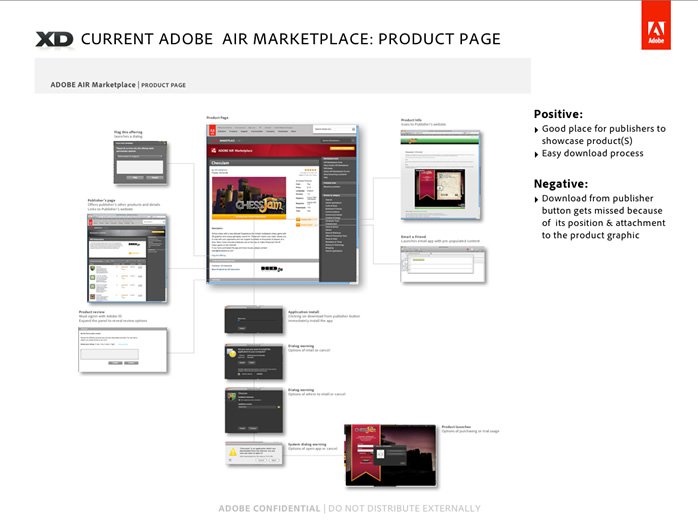
Task: Click the "Publisher's page" caption
Action: click(x=101, y=200)
